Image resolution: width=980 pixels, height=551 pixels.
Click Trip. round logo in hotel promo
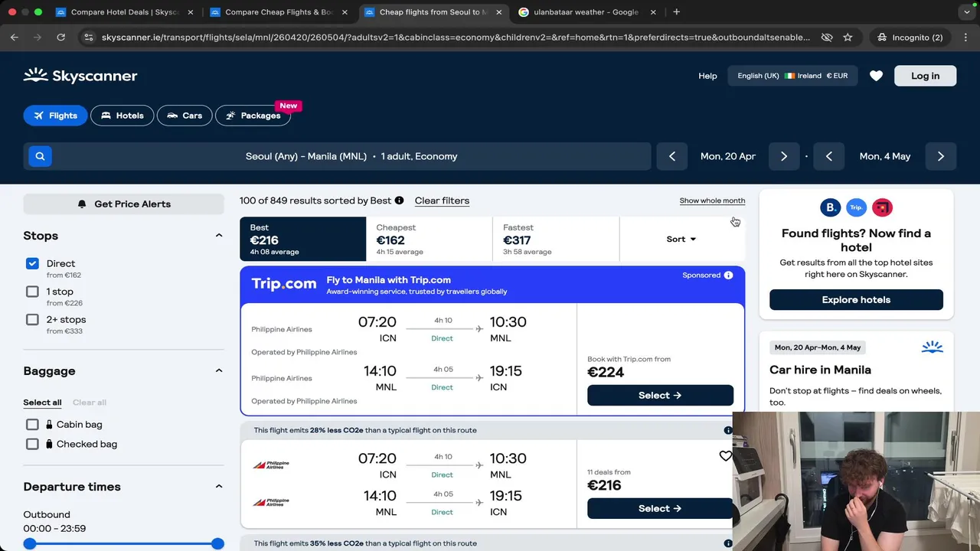pyautogui.click(x=857, y=207)
